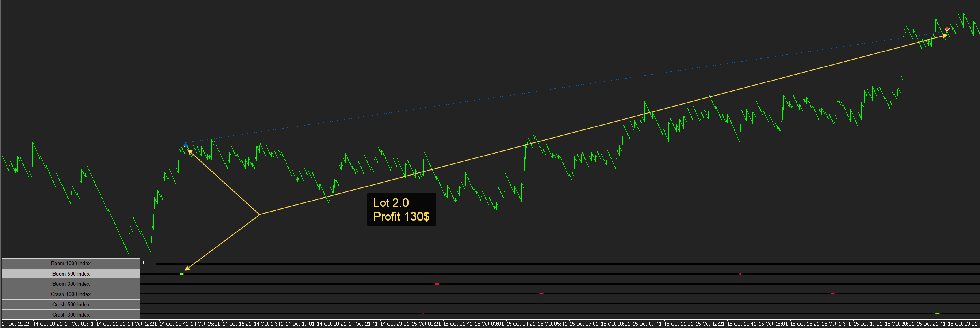
Task: Select the red sell exit arrow on chart
Action: (947, 29)
